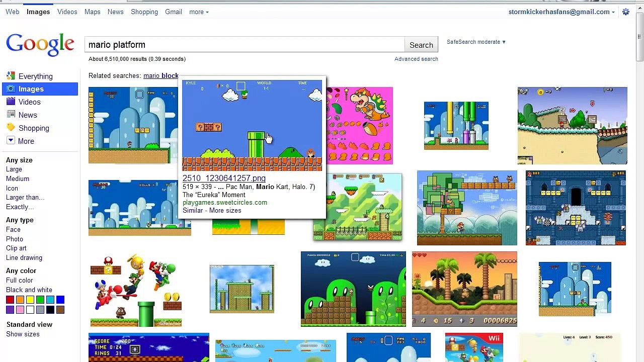
Task: Open the Sonic score rings thumbnail
Action: [x=149, y=347]
